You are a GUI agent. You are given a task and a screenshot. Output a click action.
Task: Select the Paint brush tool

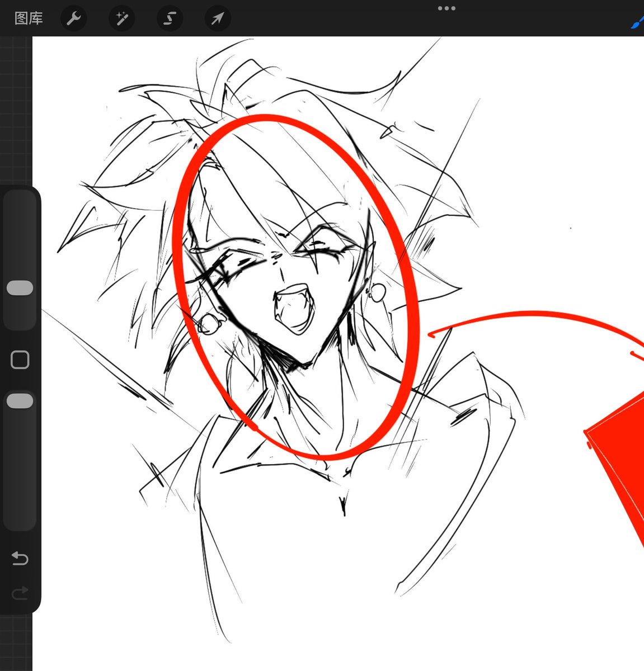coord(637,21)
